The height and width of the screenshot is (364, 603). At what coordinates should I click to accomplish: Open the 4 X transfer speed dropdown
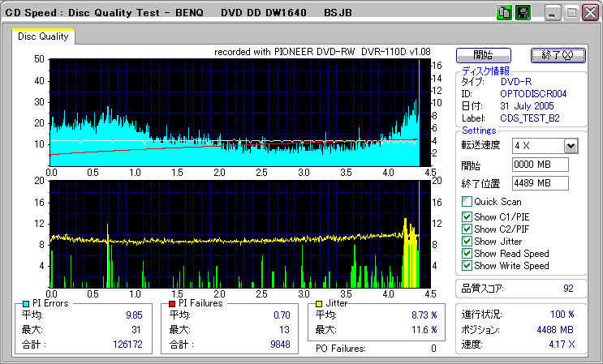571,145
